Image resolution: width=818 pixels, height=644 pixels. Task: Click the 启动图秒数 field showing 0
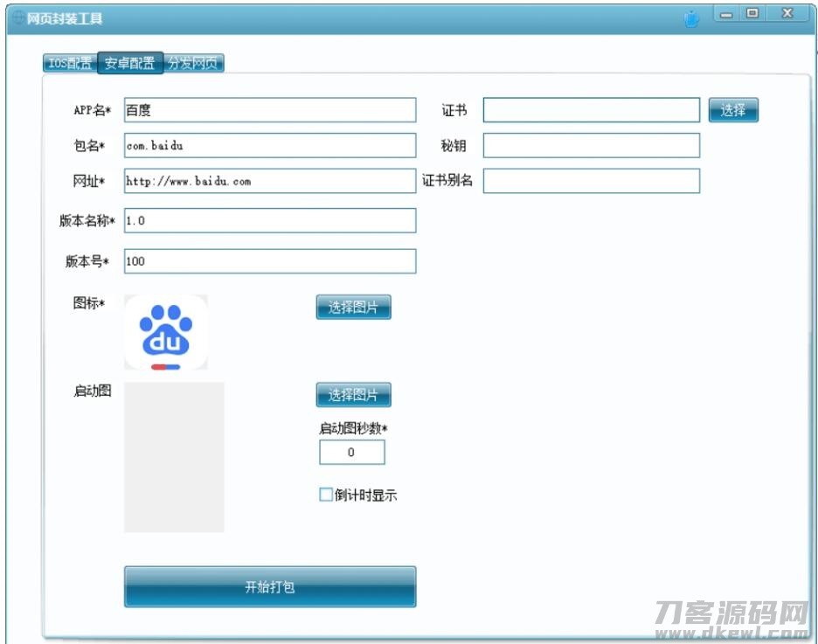(x=352, y=452)
